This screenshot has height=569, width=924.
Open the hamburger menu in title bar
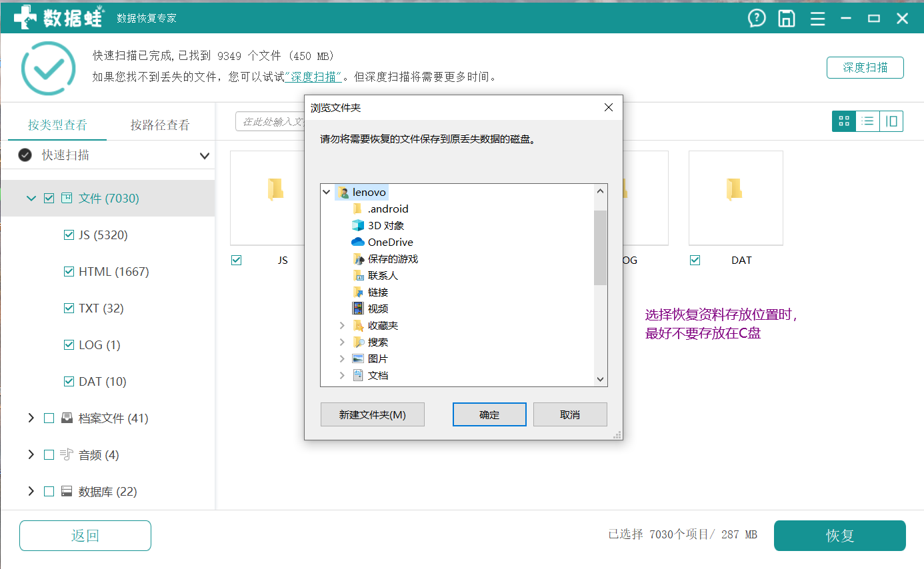[x=817, y=19]
